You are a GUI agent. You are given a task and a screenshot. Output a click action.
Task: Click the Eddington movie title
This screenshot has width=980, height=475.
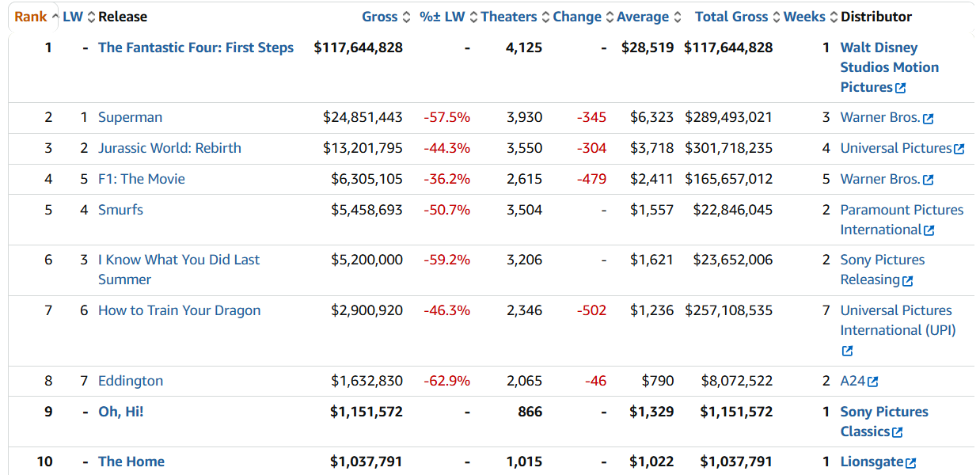[131, 381]
